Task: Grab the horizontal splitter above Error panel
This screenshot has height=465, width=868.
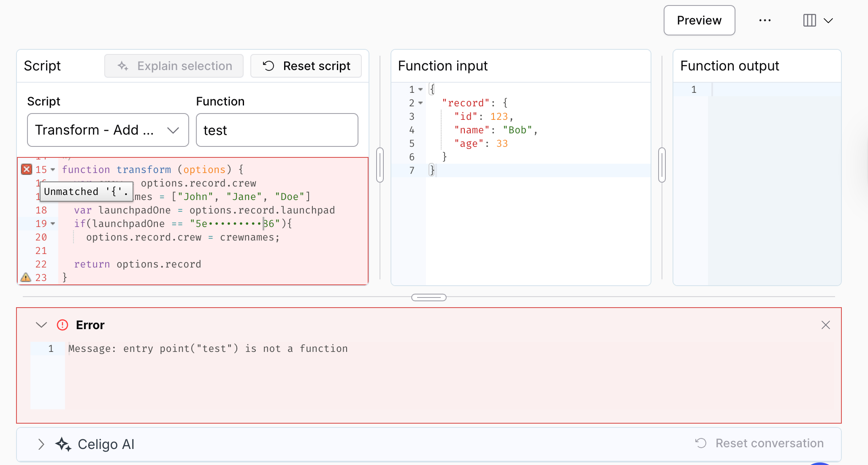Action: (429, 297)
